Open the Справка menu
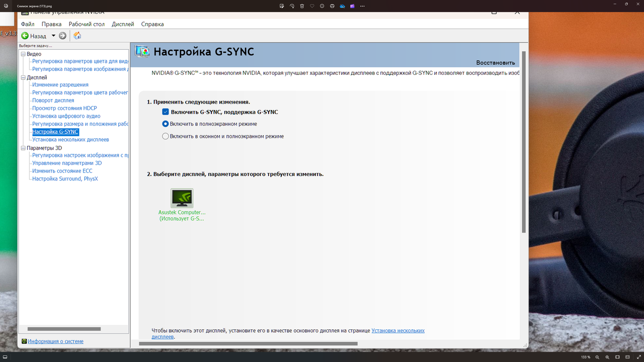 click(152, 24)
